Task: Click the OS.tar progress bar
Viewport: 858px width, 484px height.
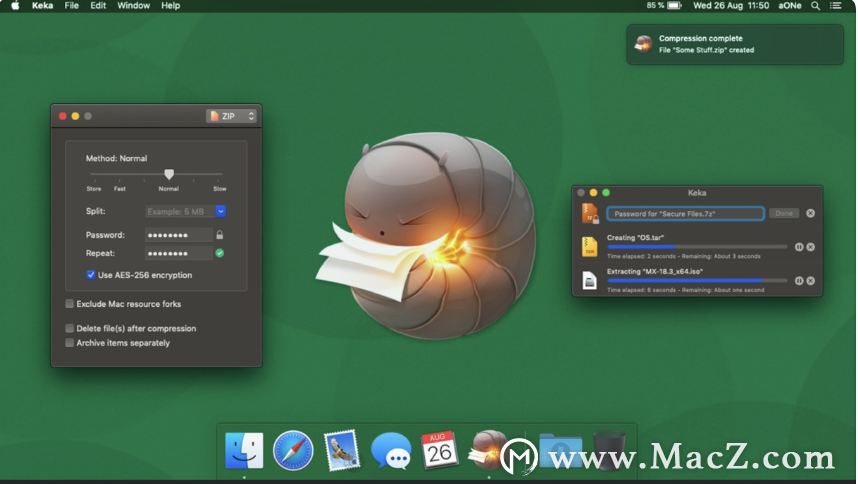Action: click(x=697, y=247)
